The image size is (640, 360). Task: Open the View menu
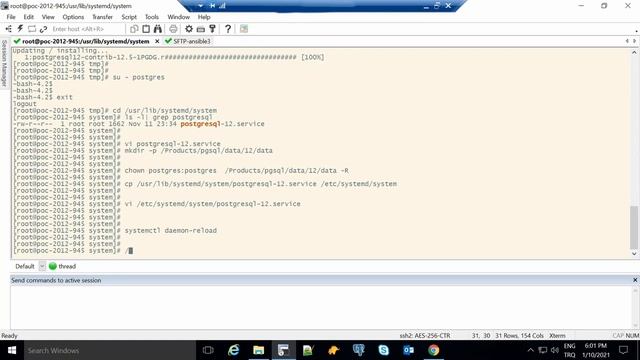coord(48,17)
